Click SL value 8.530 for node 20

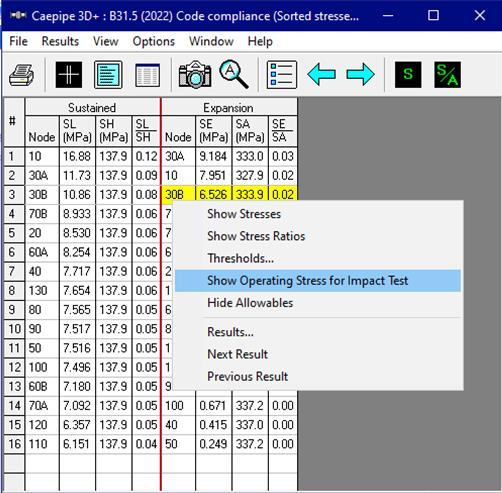(77, 233)
